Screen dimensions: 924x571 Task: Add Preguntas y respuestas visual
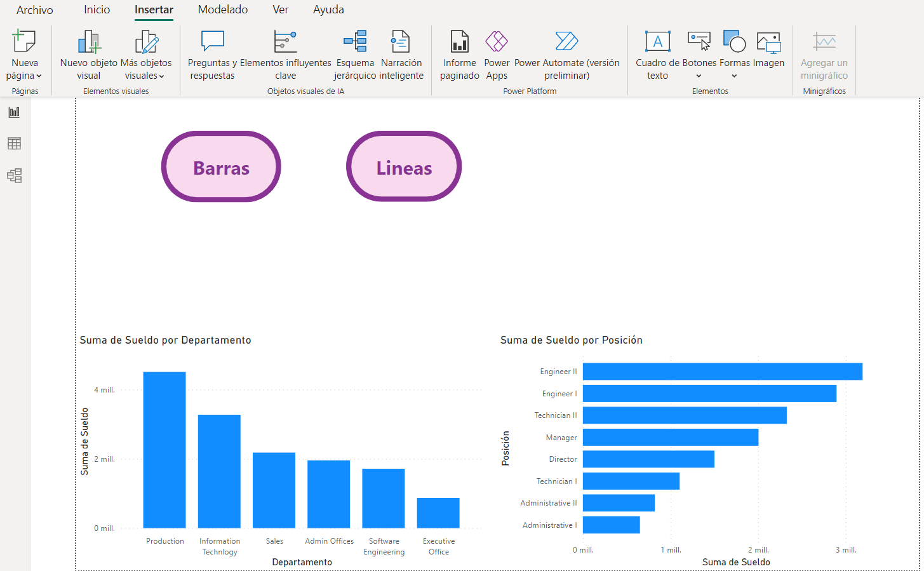tap(212, 56)
